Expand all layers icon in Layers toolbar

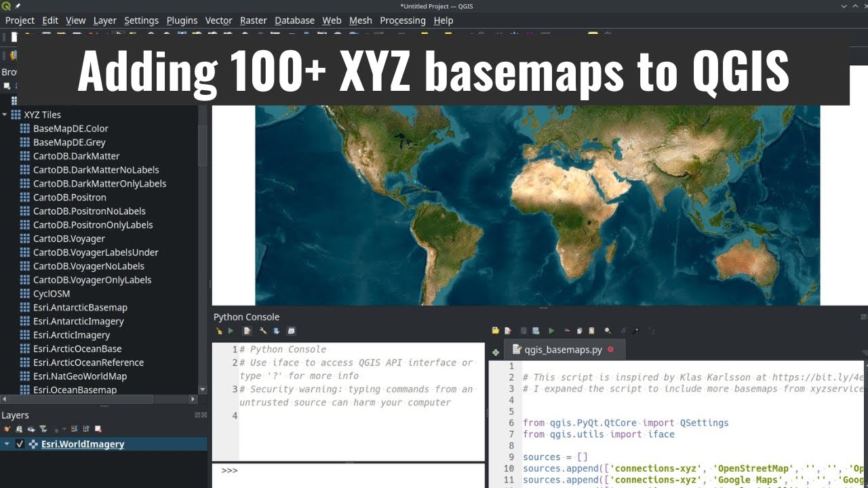pos(74,429)
